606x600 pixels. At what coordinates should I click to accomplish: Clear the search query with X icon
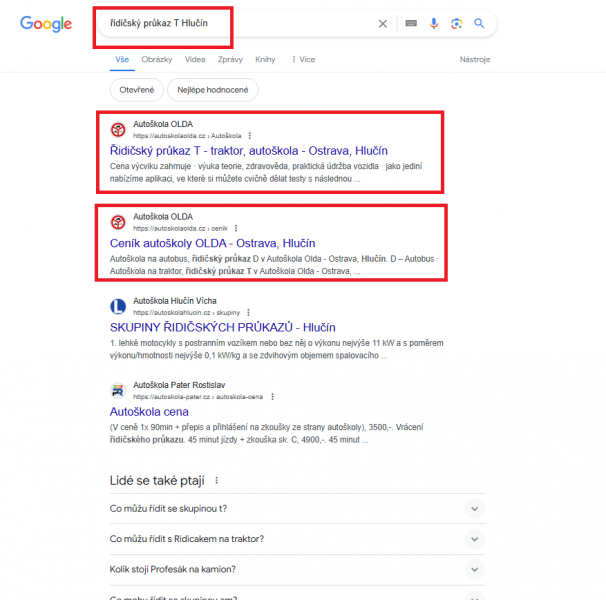tap(382, 24)
